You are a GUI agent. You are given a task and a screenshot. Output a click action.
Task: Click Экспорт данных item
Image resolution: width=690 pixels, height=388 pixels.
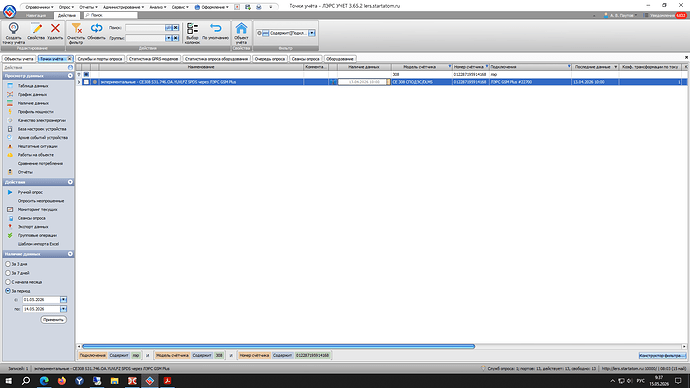click(x=33, y=227)
